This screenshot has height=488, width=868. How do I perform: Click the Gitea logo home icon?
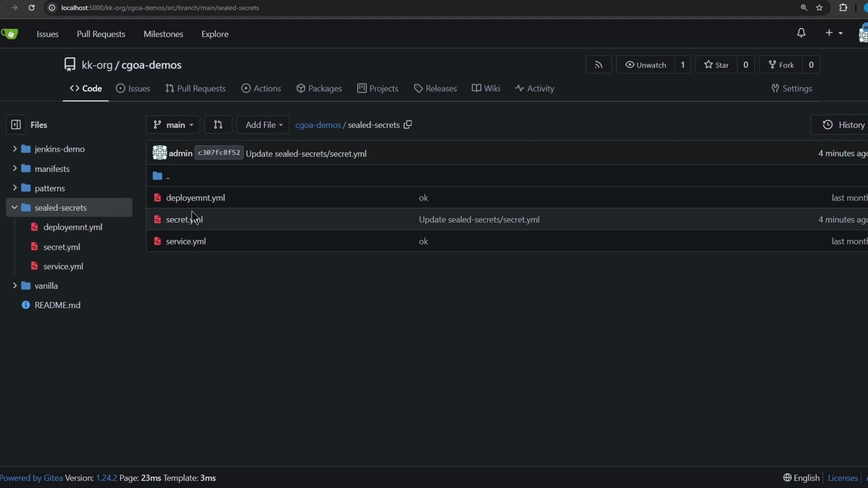coord(10,34)
